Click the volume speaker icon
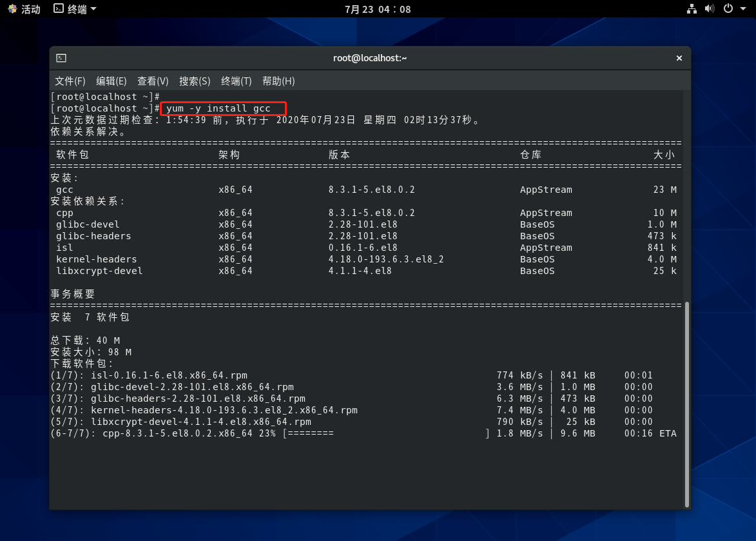Viewport: 756px width, 541px height. click(x=709, y=9)
